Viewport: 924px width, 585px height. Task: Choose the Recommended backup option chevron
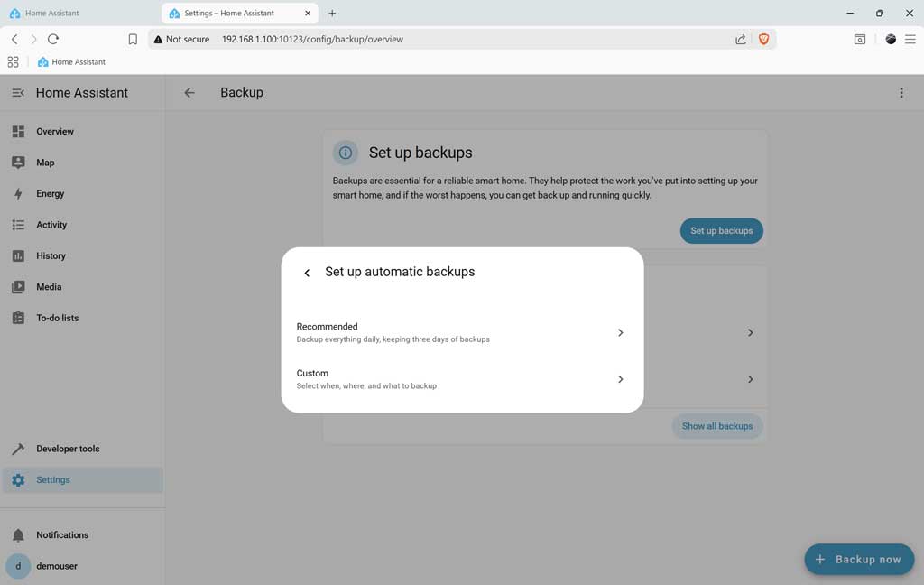tap(621, 332)
